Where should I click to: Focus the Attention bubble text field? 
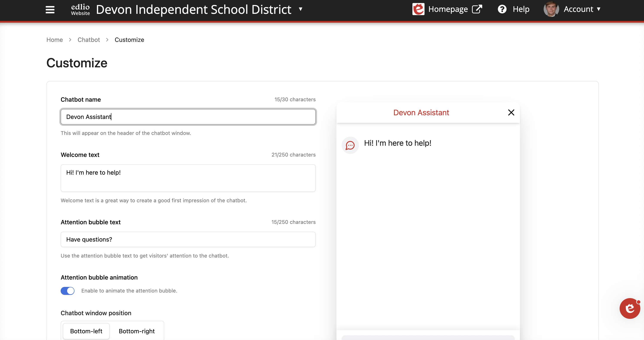[188, 239]
